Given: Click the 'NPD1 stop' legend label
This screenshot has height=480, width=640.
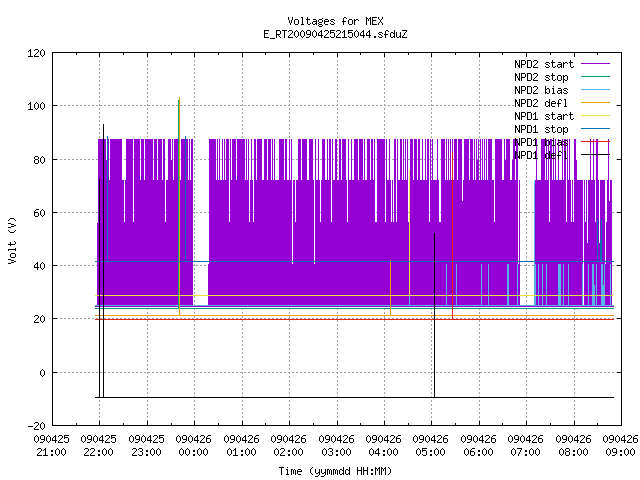Looking at the screenshot, I should tap(541, 129).
